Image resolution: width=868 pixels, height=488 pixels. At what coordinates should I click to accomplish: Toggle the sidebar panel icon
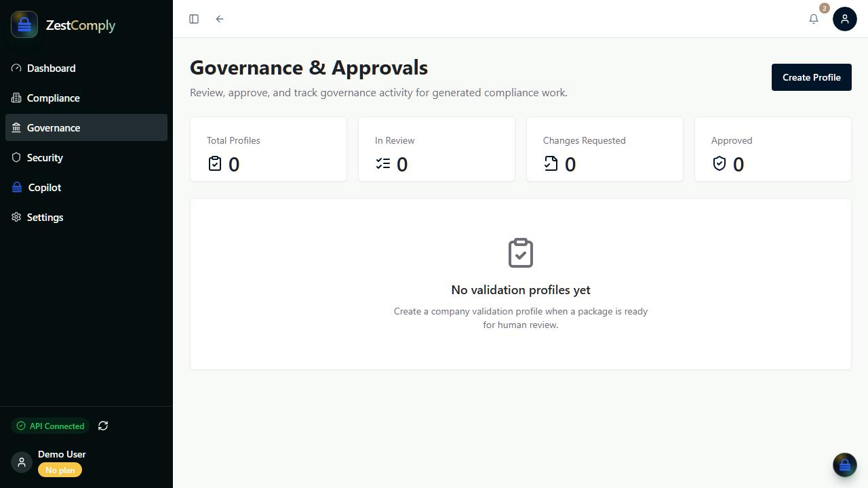(194, 19)
